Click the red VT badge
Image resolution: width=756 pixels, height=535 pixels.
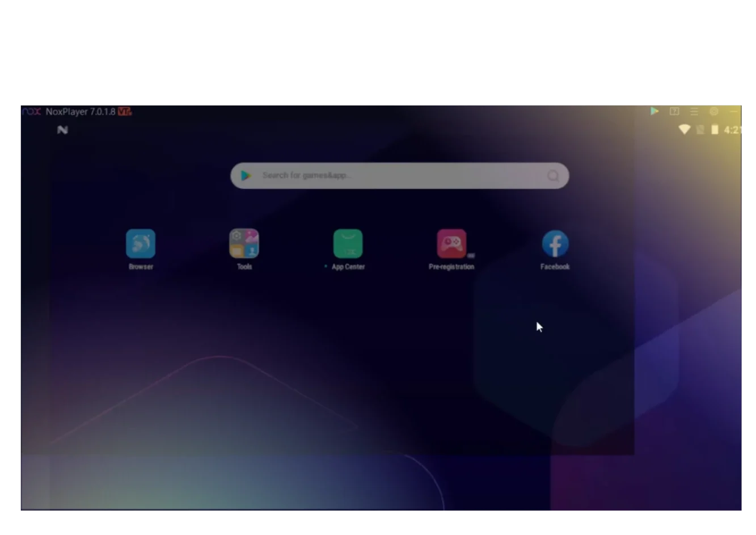click(x=125, y=111)
